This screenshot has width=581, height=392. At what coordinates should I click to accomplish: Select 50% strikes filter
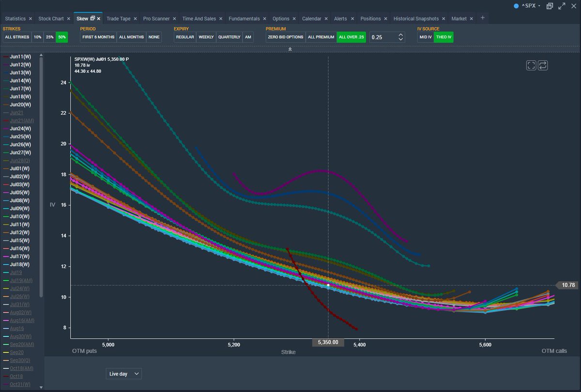[x=62, y=37]
